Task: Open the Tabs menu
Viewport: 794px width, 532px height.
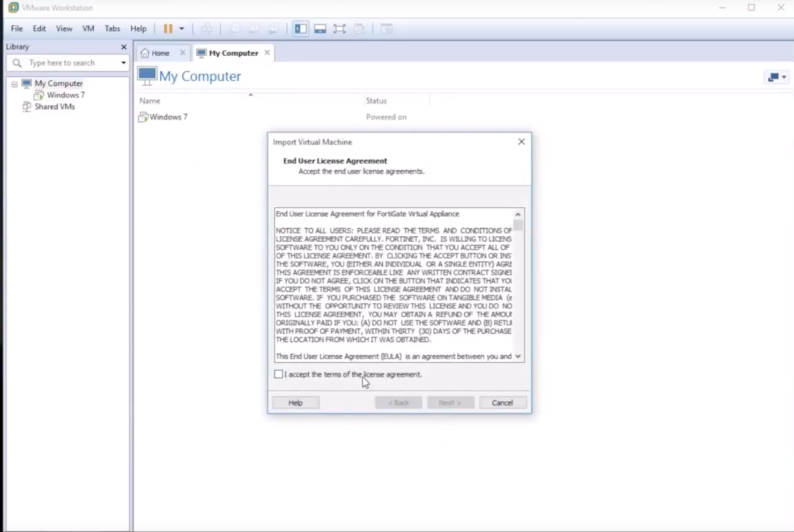Action: coord(112,28)
